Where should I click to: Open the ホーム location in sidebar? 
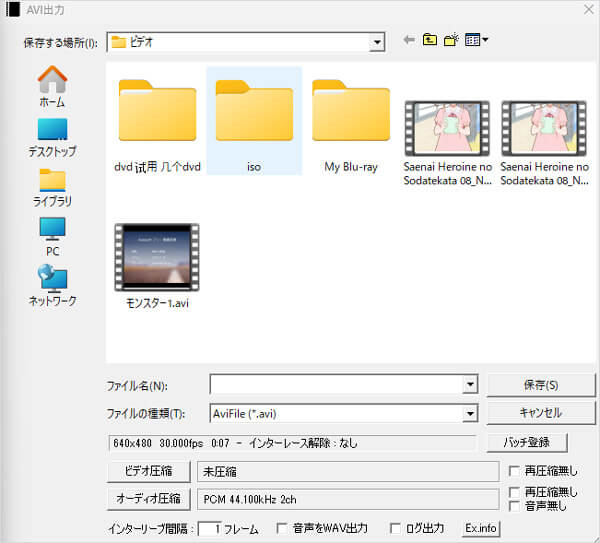(52, 87)
